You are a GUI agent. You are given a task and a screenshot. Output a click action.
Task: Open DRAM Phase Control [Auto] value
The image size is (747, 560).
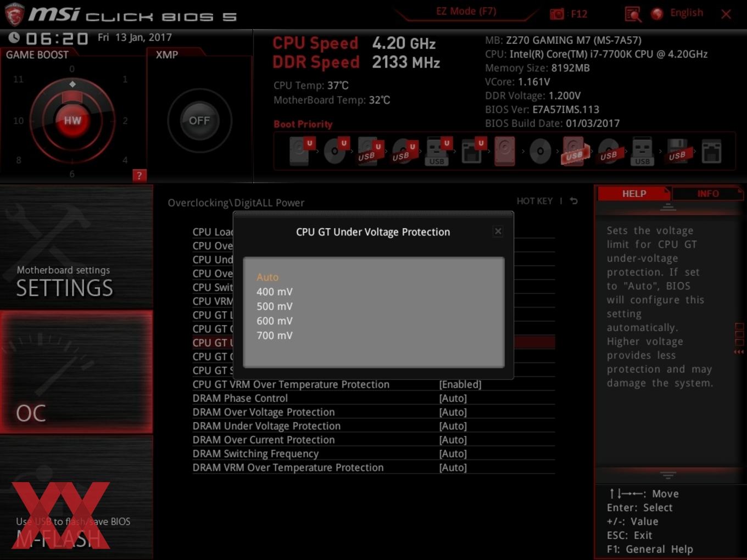(453, 398)
